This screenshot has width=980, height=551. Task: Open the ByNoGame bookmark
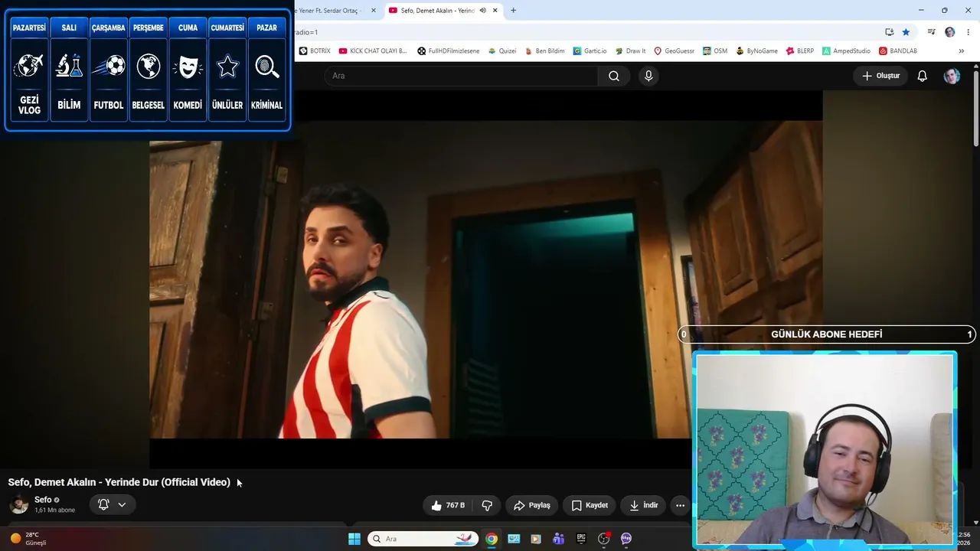click(x=756, y=51)
